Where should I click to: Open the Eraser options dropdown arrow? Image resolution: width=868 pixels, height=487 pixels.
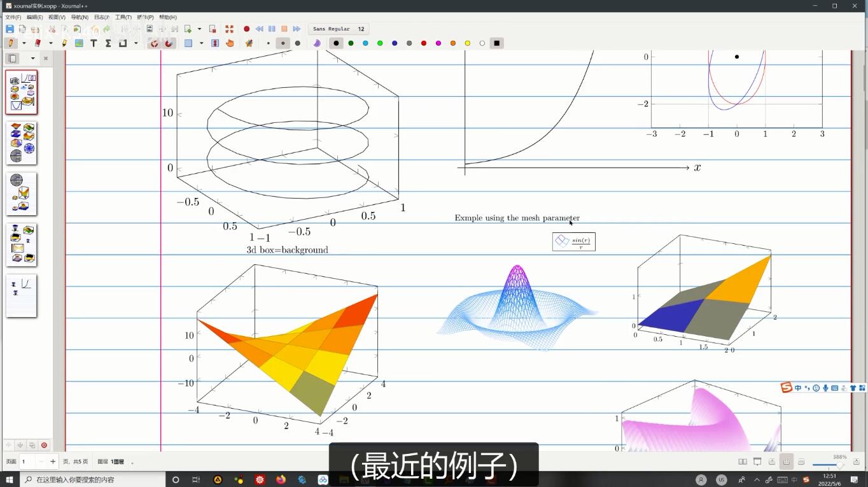pos(51,43)
